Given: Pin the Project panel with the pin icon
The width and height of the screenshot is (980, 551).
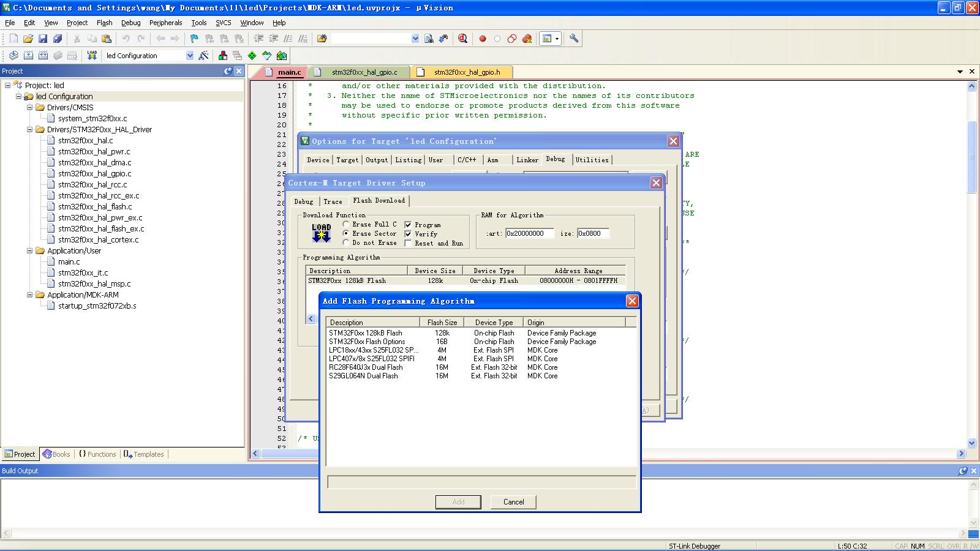Looking at the screenshot, I should [x=228, y=71].
